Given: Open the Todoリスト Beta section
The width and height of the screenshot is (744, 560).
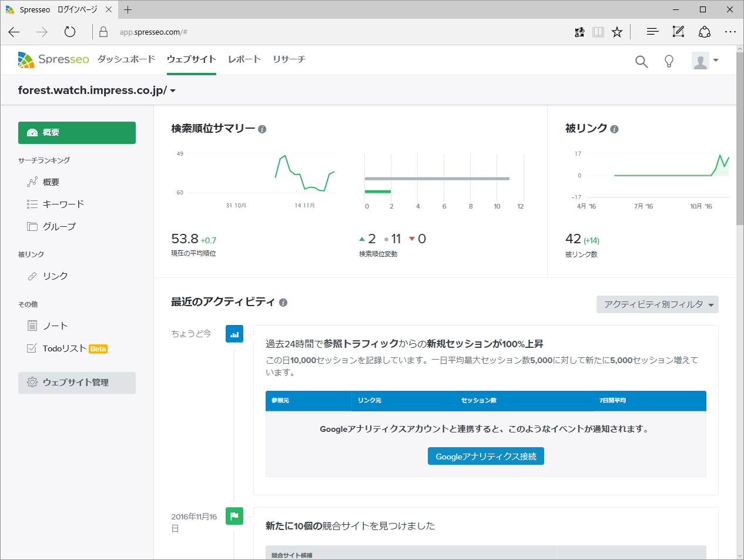Looking at the screenshot, I should pos(65,348).
